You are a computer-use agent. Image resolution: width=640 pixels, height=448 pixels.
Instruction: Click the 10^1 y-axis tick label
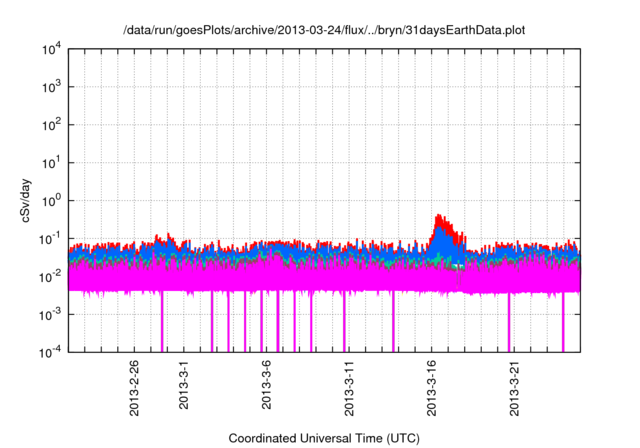pos(52,163)
